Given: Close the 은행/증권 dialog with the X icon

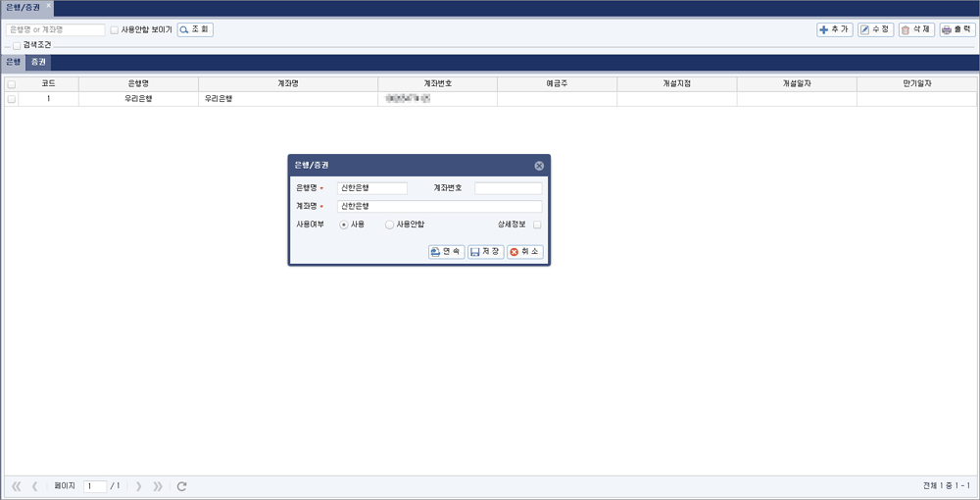Looking at the screenshot, I should (x=539, y=166).
